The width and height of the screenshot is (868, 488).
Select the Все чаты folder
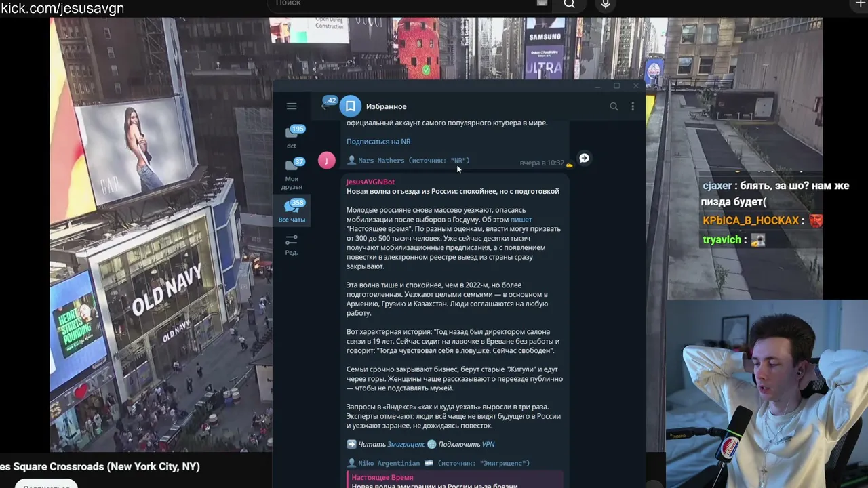point(292,210)
